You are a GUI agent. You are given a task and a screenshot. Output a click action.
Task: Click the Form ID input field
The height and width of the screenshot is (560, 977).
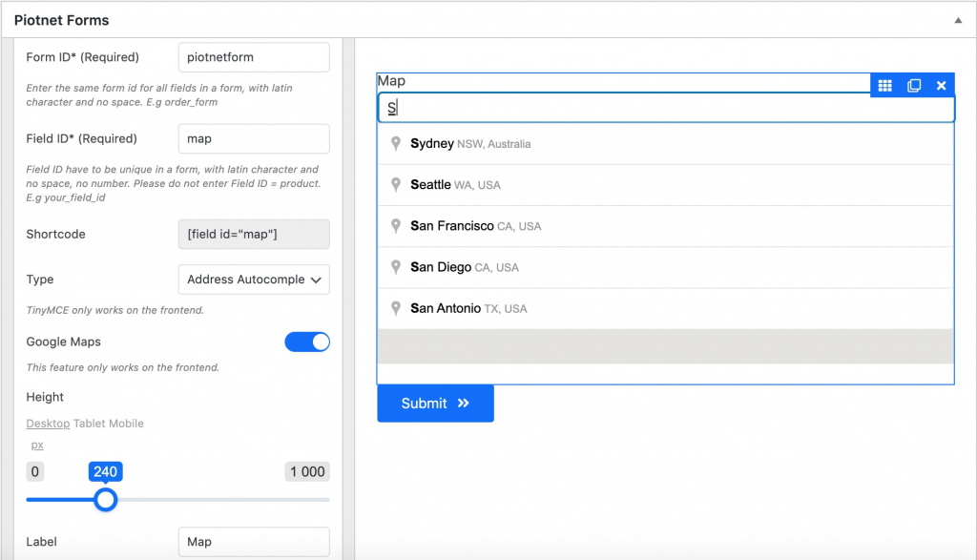[x=254, y=57]
